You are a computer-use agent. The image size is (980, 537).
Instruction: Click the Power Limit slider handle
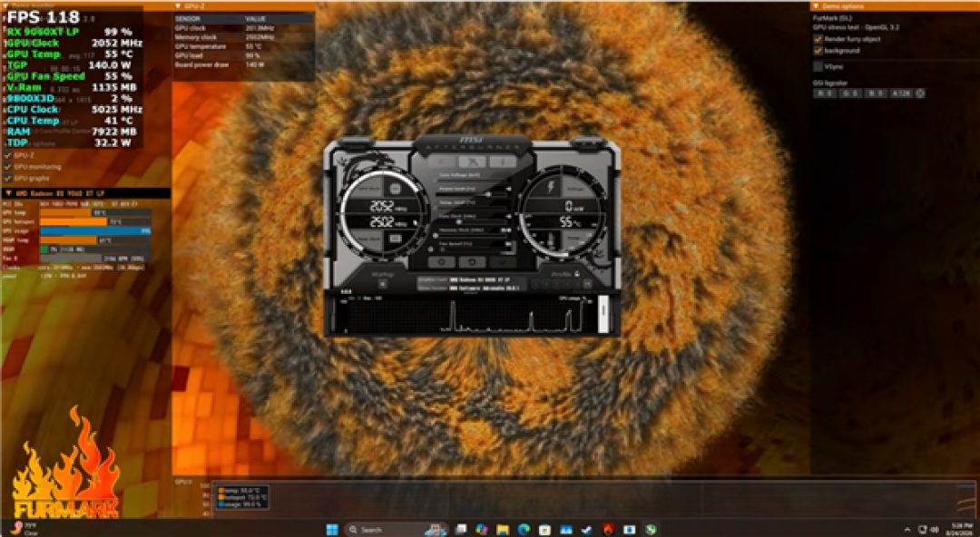tap(487, 194)
